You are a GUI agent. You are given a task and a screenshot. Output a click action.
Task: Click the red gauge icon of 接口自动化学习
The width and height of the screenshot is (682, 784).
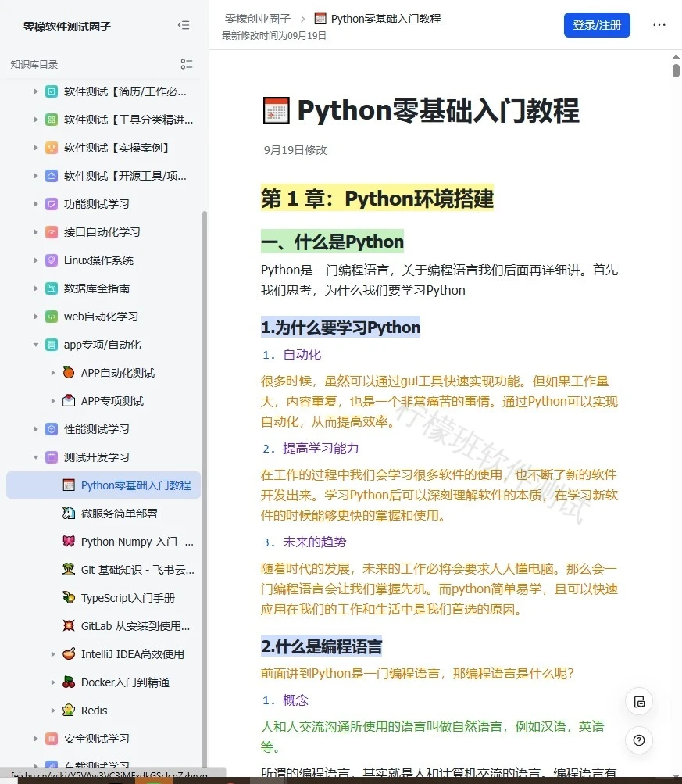click(x=52, y=232)
